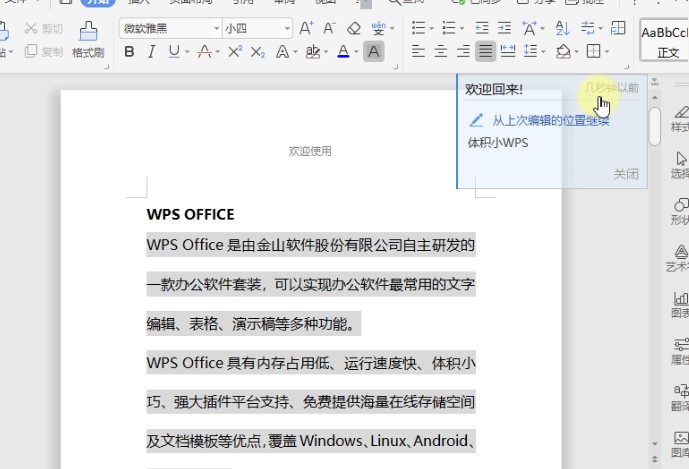The image size is (689, 469).
Task: Toggle distributed alignment
Action: [x=508, y=51]
